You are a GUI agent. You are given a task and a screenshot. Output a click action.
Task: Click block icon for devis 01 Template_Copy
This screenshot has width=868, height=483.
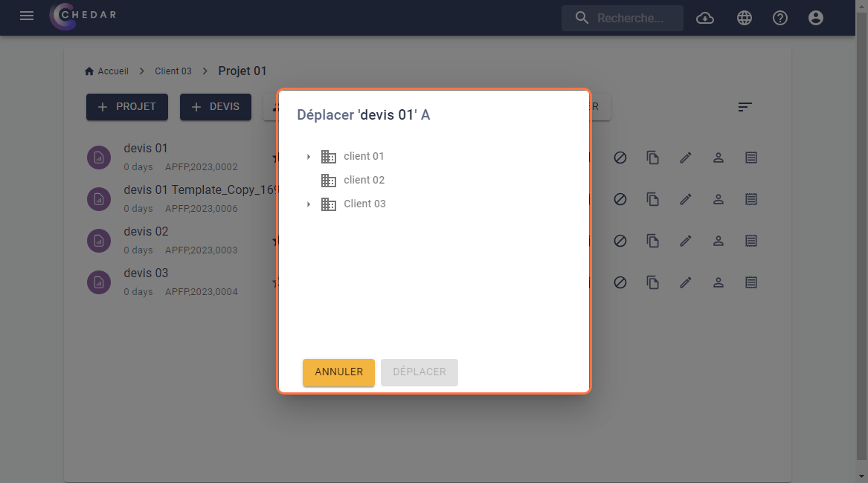(620, 199)
